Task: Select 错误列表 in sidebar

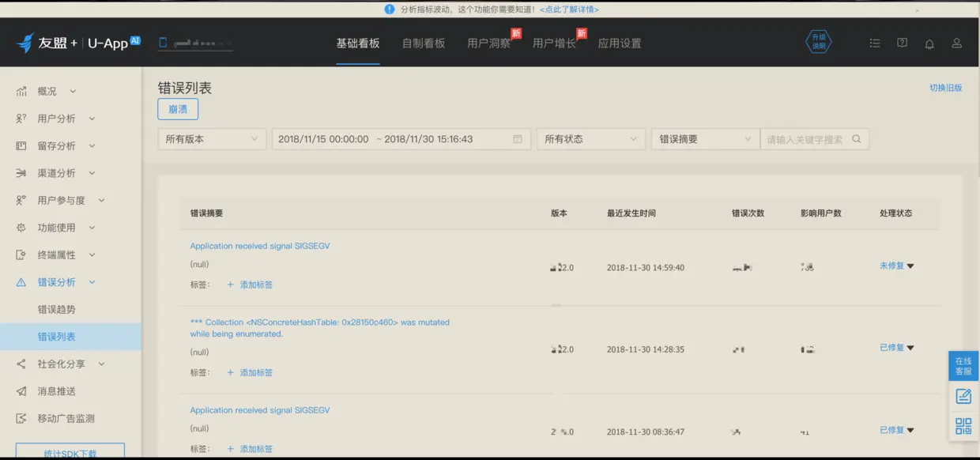Action: coord(70,337)
